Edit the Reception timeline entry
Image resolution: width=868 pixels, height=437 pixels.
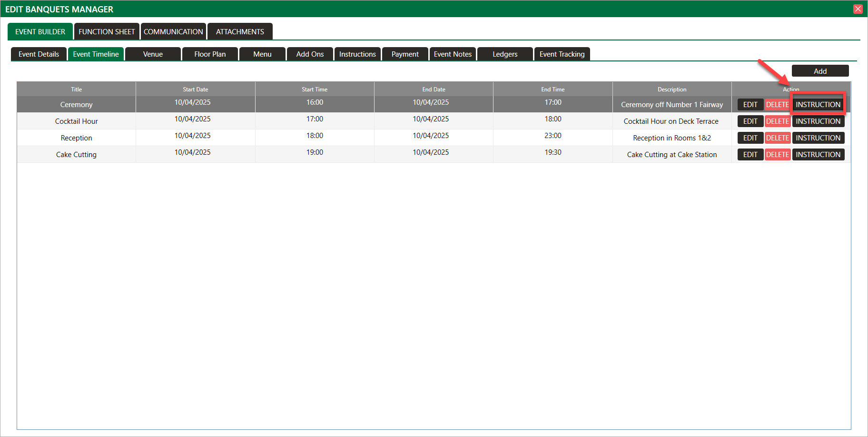coord(750,138)
